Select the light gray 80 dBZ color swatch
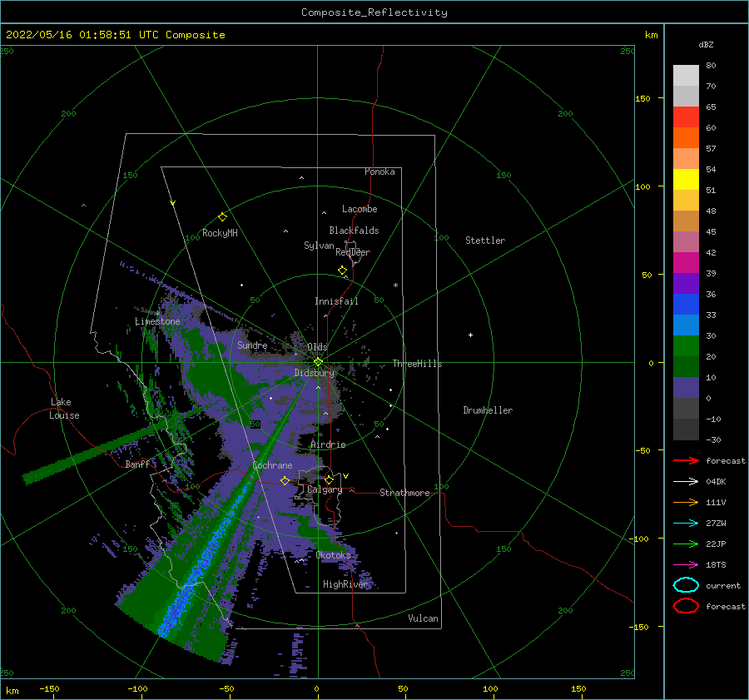This screenshot has width=749, height=700. click(x=686, y=75)
